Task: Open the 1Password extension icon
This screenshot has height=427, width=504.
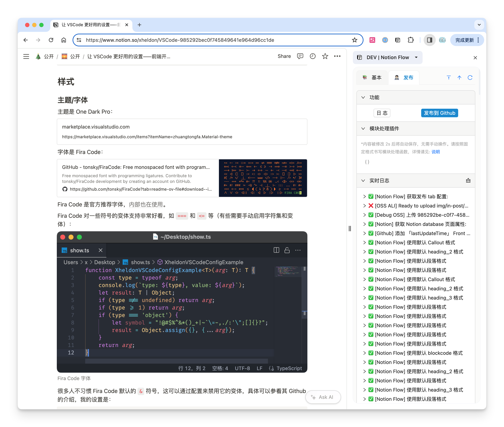Action: [x=385, y=40]
